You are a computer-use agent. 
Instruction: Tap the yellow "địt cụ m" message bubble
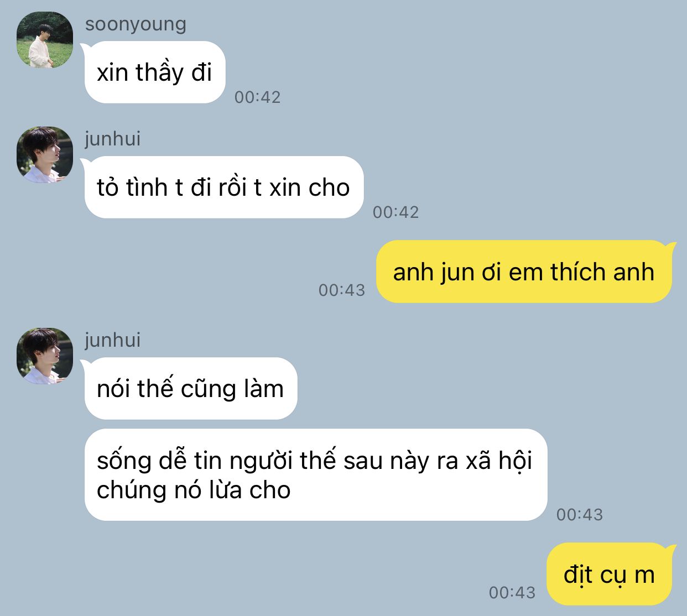tap(611, 574)
